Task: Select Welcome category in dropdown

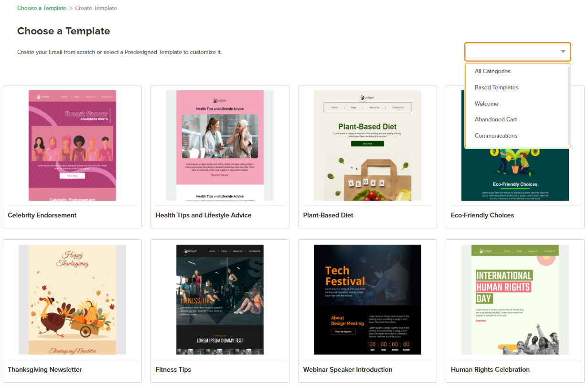Action: click(x=486, y=104)
